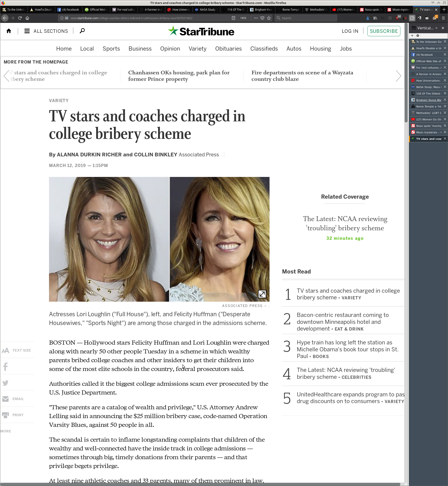Show site information in the URL bar
The width and height of the screenshot is (448, 486).
62,18
